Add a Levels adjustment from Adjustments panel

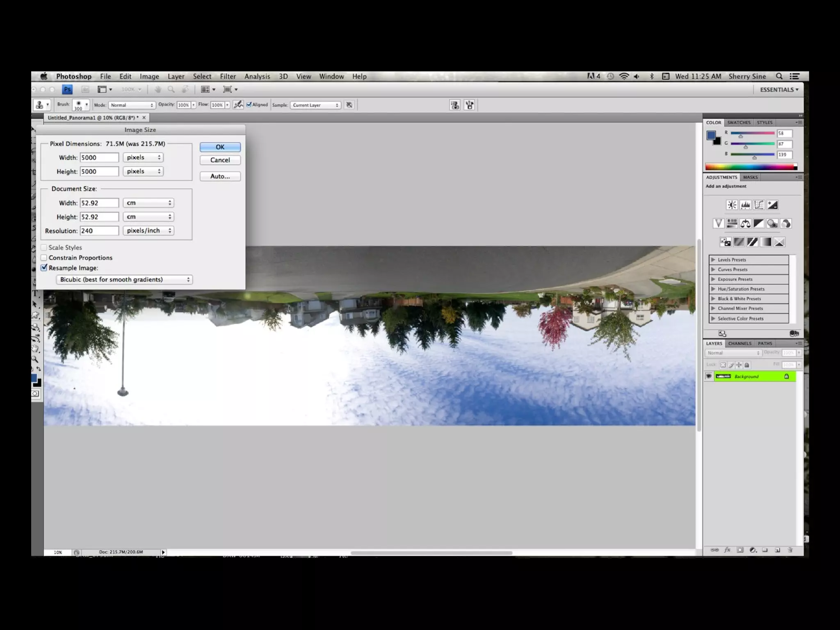745,205
